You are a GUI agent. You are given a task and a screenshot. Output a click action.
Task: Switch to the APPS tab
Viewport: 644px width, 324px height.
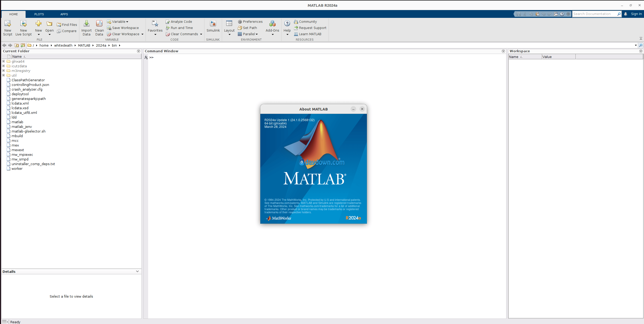[x=64, y=14]
